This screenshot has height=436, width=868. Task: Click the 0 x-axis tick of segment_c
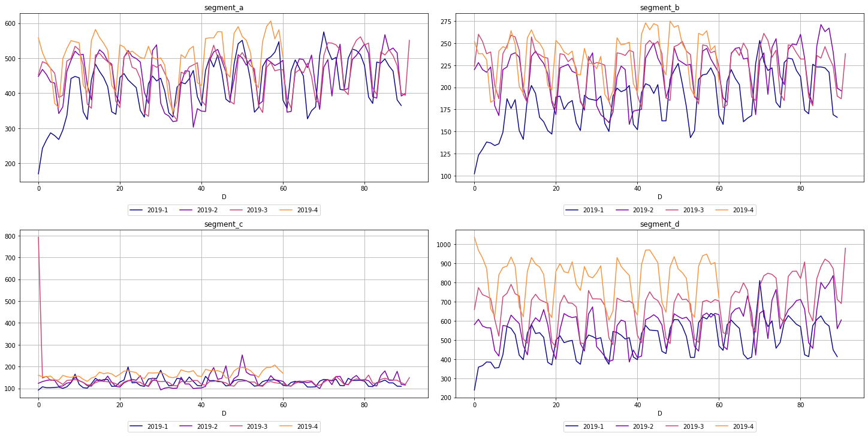38,404
